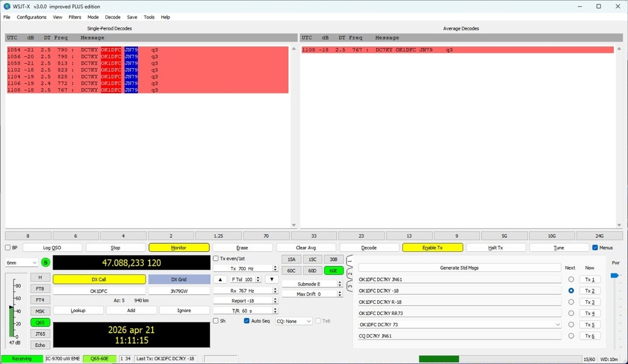
Task: Select Next radio for Tx 3 message
Action: coord(571,302)
